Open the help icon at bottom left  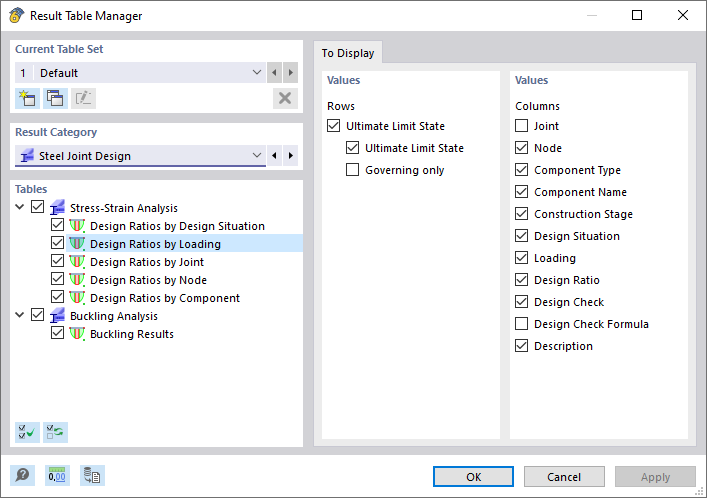(x=22, y=476)
